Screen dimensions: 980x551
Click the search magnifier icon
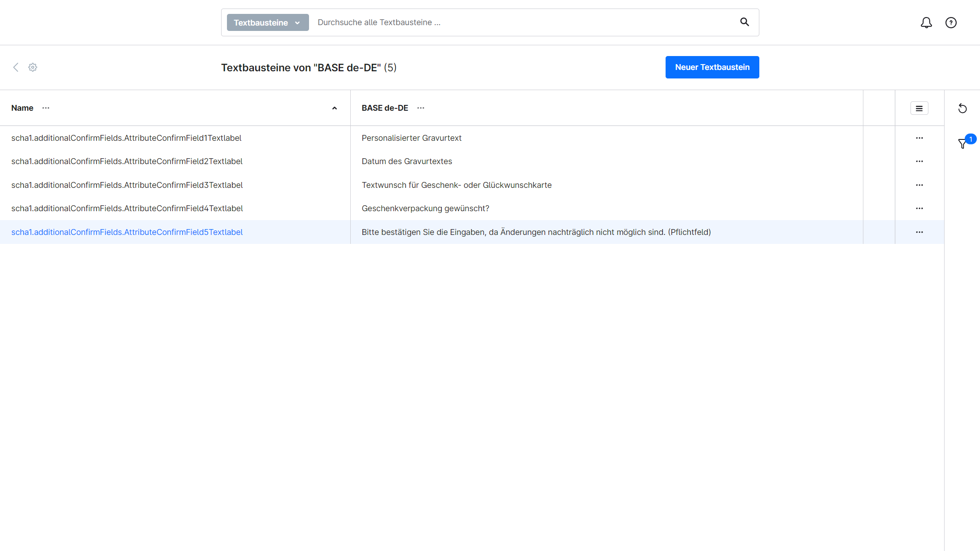click(x=745, y=22)
